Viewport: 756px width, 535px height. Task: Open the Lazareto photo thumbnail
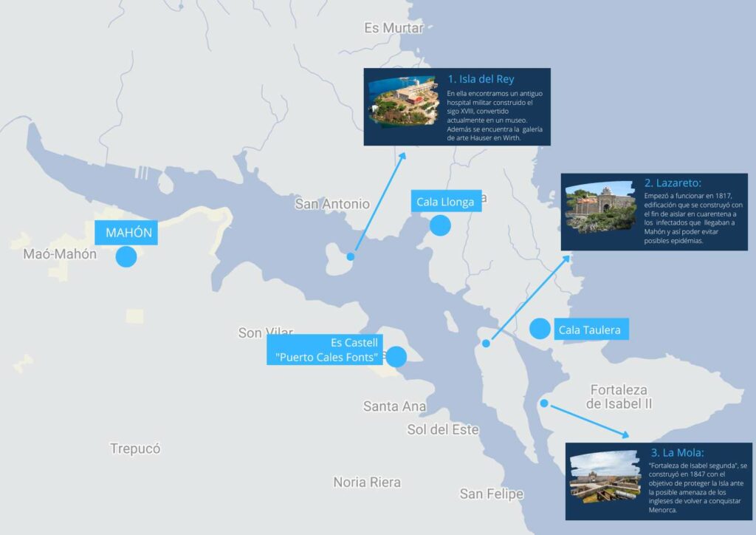(601, 208)
